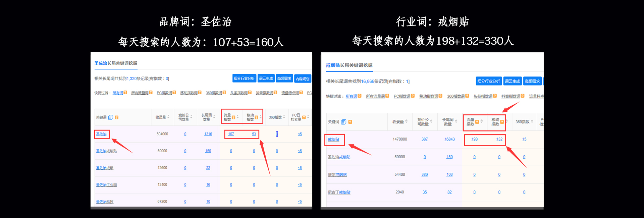This screenshot has height=218, width=644.
Task: Click copy-keywords icon in 戒烟贴 panel header
Action: [x=343, y=122]
